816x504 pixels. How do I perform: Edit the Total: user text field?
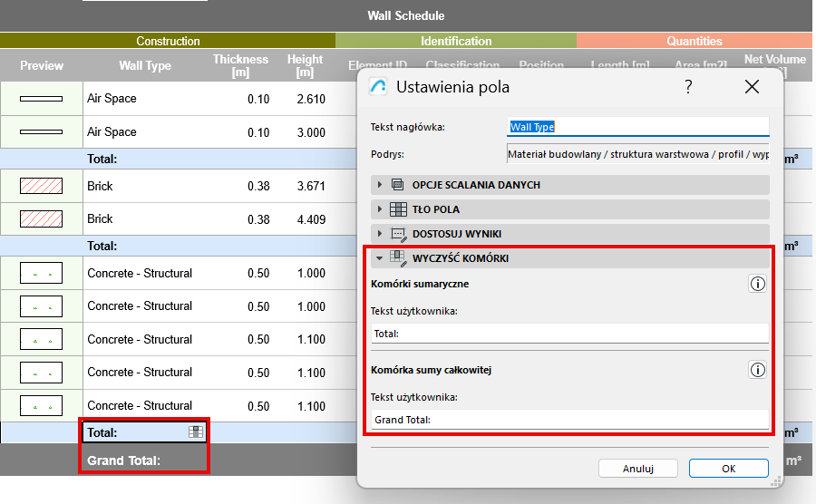click(x=570, y=334)
